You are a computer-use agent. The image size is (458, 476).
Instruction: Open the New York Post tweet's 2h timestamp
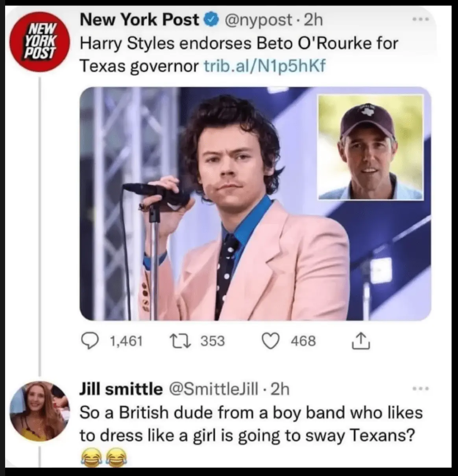pyautogui.click(x=313, y=20)
